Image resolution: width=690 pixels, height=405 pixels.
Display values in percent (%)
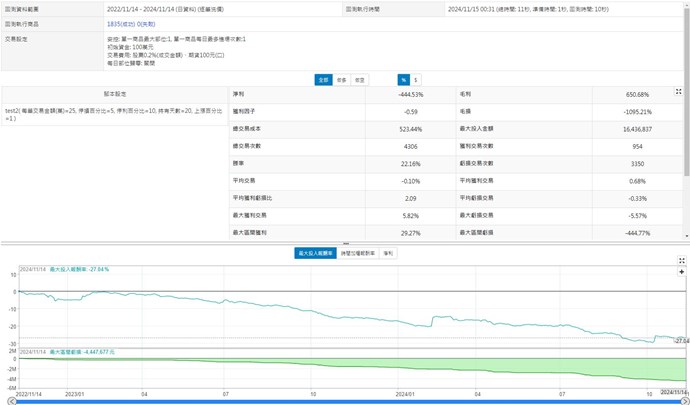[403, 79]
